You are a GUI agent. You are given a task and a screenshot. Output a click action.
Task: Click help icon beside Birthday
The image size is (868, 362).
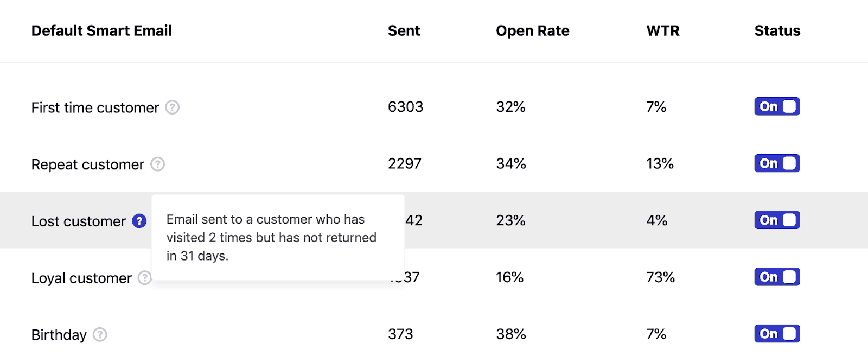click(x=100, y=334)
